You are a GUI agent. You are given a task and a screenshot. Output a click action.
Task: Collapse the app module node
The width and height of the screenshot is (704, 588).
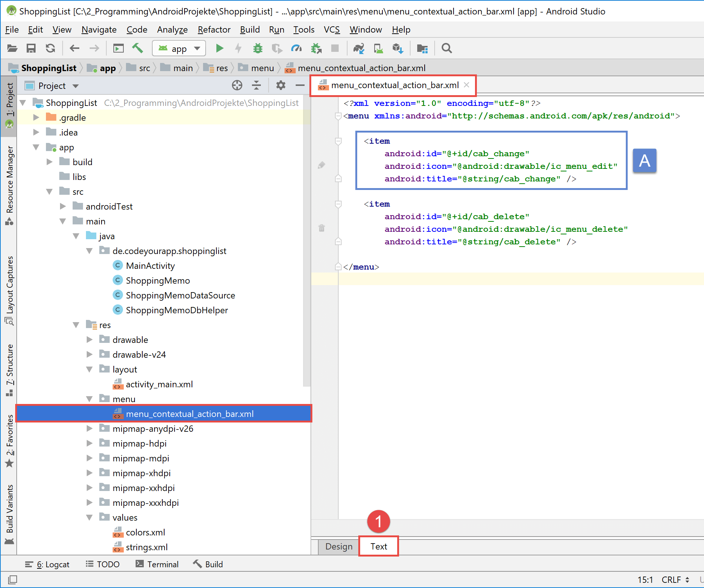click(x=36, y=147)
